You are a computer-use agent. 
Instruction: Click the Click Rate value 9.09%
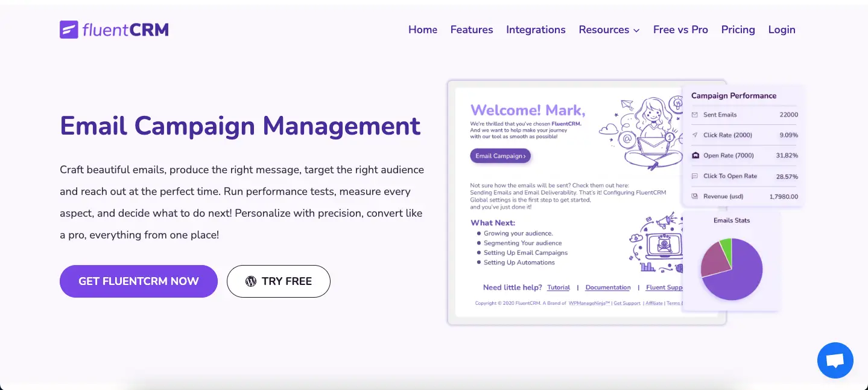tap(788, 135)
